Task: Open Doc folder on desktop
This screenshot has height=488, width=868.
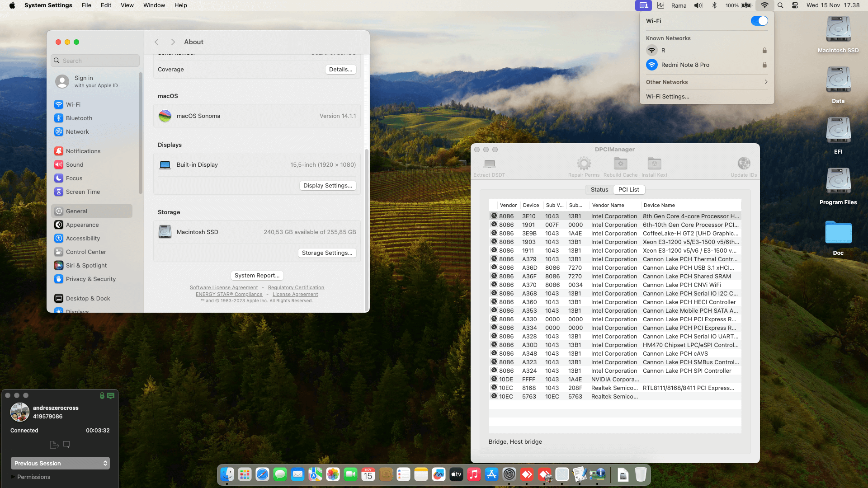Action: click(x=838, y=237)
